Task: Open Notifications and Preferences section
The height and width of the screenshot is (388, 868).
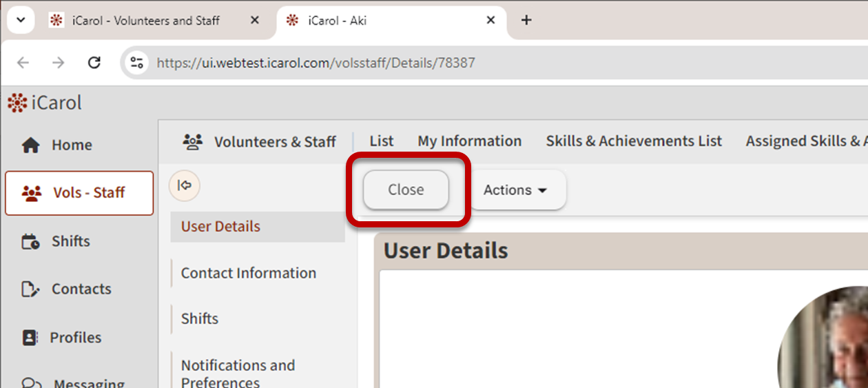Action: (x=238, y=373)
